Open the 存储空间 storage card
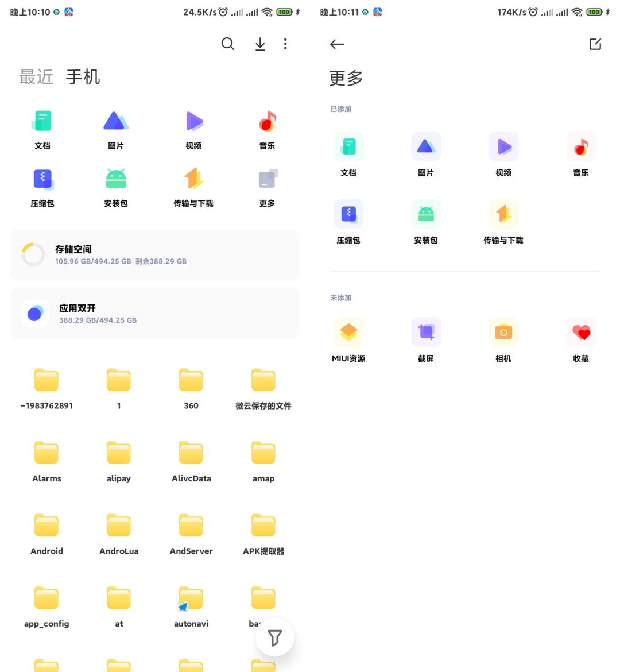620x672 pixels. point(154,254)
